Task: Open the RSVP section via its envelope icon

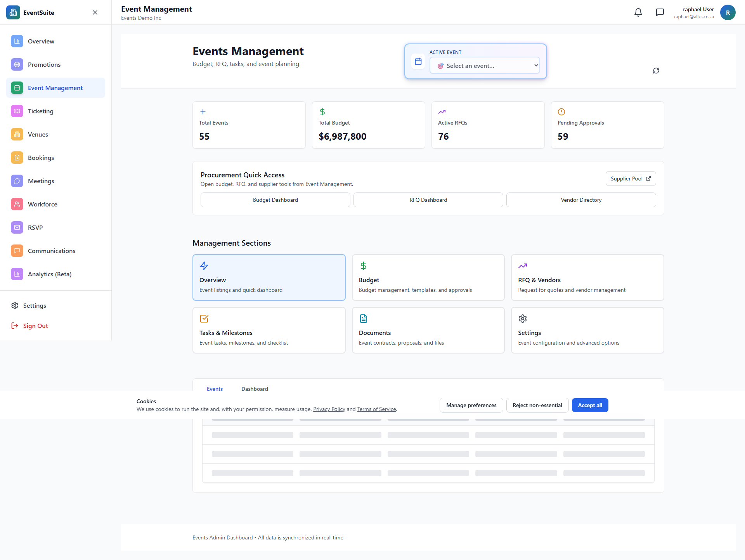Action: 17,227
